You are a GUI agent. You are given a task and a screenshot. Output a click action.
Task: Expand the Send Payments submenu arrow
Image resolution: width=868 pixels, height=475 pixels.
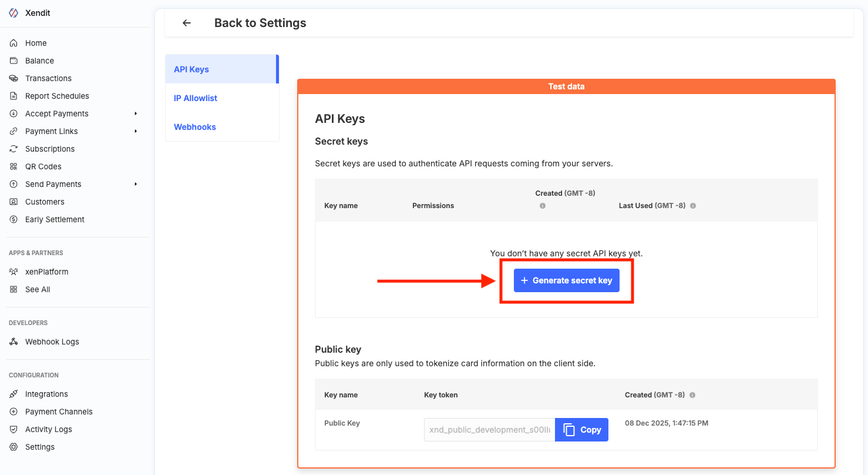point(136,184)
